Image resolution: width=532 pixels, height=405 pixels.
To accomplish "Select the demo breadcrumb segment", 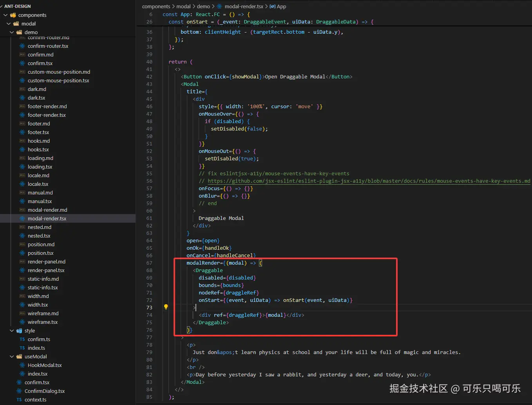I will [x=203, y=6].
